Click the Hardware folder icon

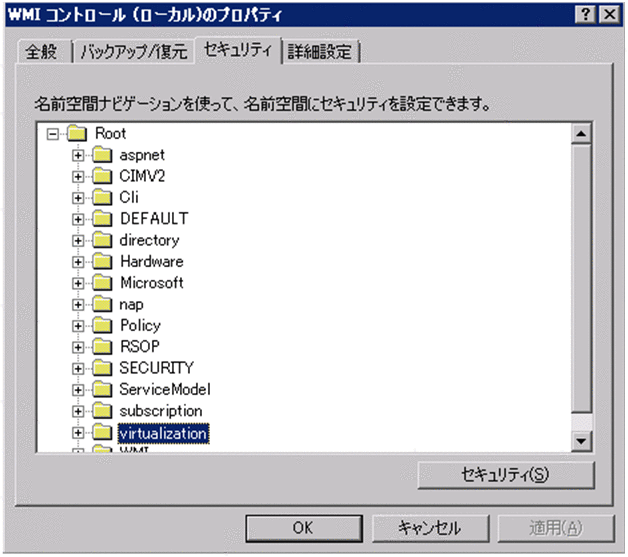[x=102, y=261]
